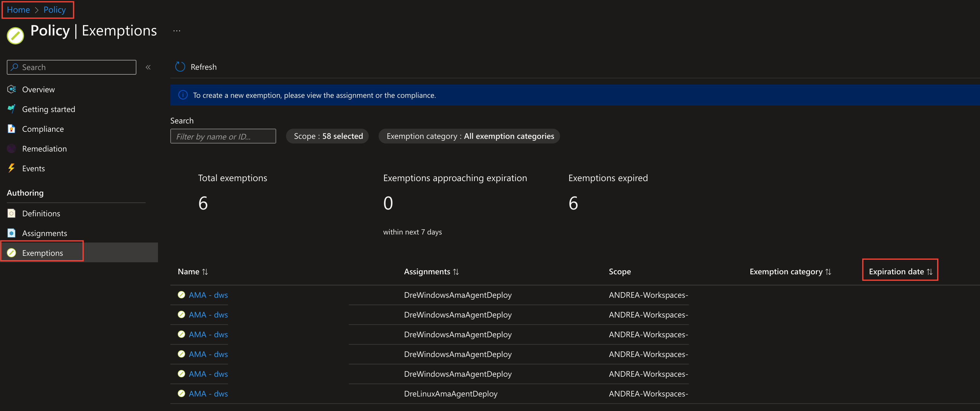The image size is (980, 411).
Task: Focus the Filter by name or ID field
Action: (223, 136)
